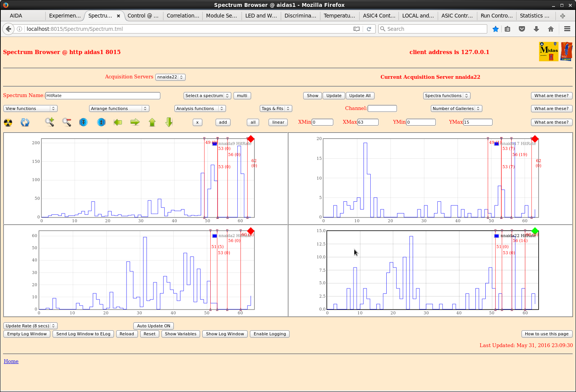This screenshot has width=576, height=392.
Task: Click the TCL logo icon
Action: pyautogui.click(x=566, y=51)
